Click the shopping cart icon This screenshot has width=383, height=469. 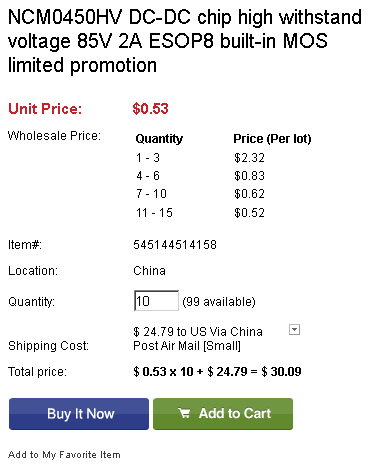[x=184, y=413]
